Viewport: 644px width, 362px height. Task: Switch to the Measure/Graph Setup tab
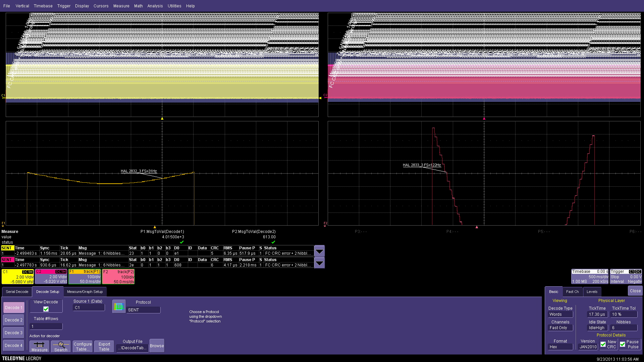[x=85, y=292]
